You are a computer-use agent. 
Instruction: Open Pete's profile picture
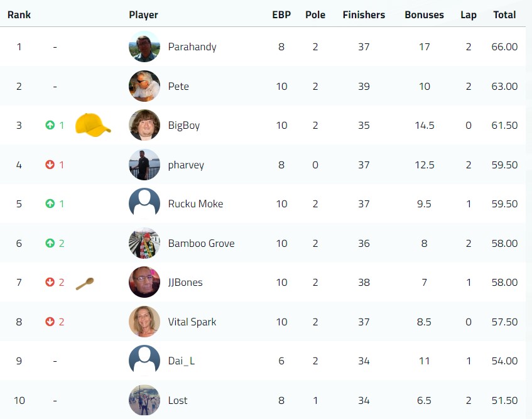point(144,86)
